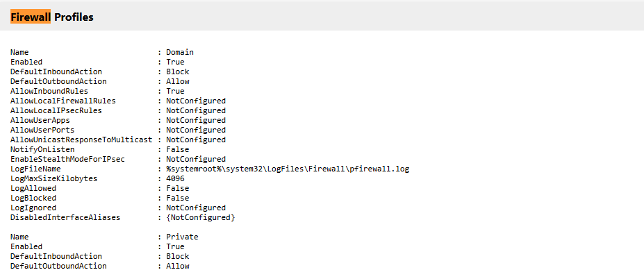Click the LogBlocked property label
Viewport: 644px width, 270px height.
[33, 199]
